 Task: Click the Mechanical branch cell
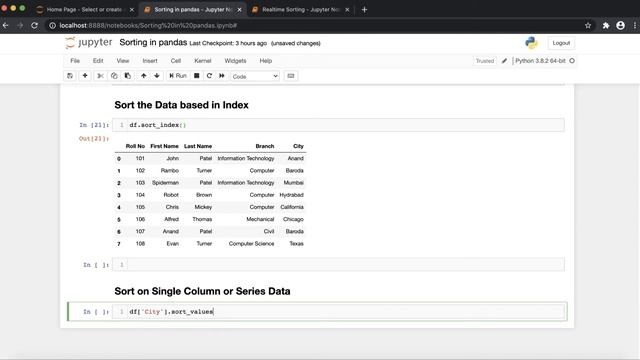pyautogui.click(x=260, y=219)
